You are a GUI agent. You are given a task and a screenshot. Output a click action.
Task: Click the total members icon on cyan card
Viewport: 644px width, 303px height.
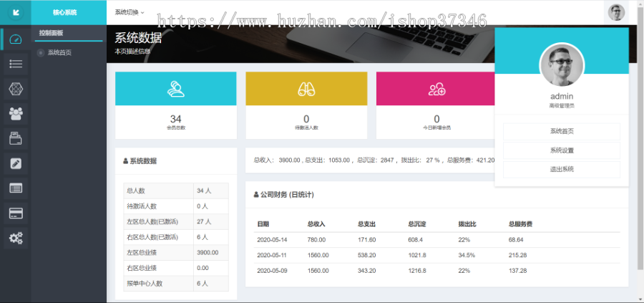point(176,89)
